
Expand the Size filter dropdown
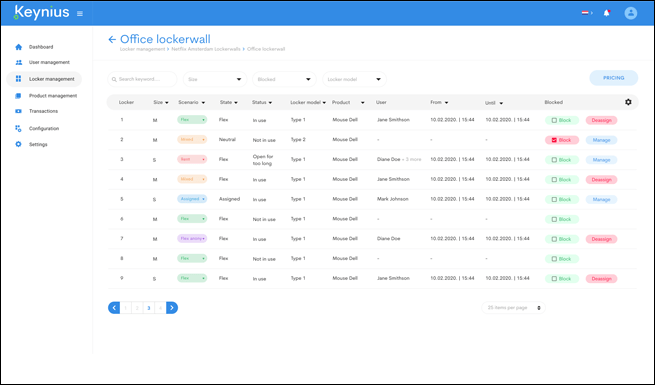(215, 79)
